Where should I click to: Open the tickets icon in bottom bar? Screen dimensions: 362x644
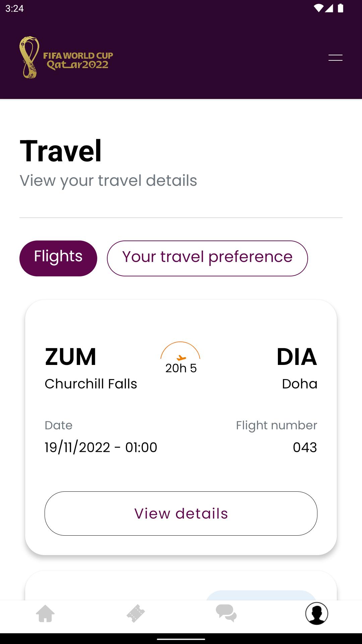136,613
